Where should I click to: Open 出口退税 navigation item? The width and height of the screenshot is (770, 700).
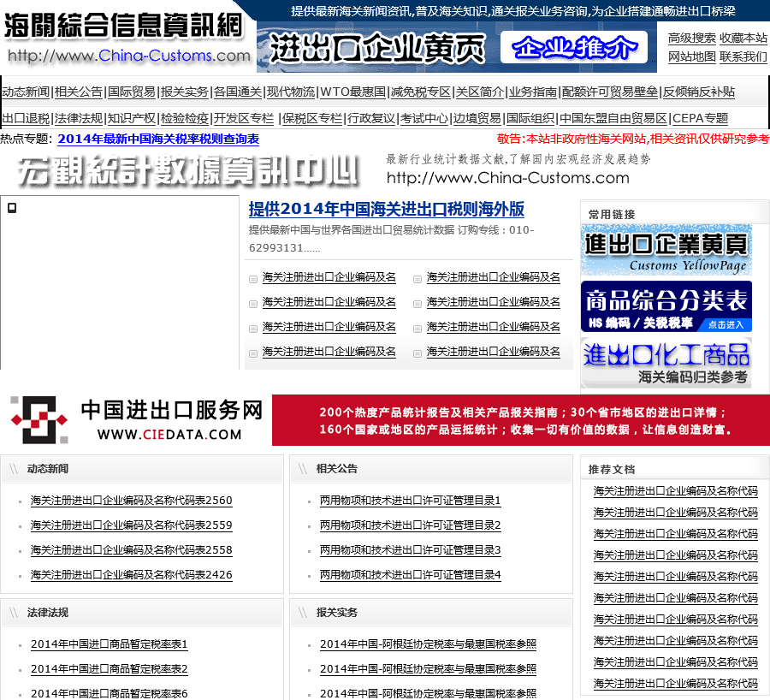coord(26,118)
